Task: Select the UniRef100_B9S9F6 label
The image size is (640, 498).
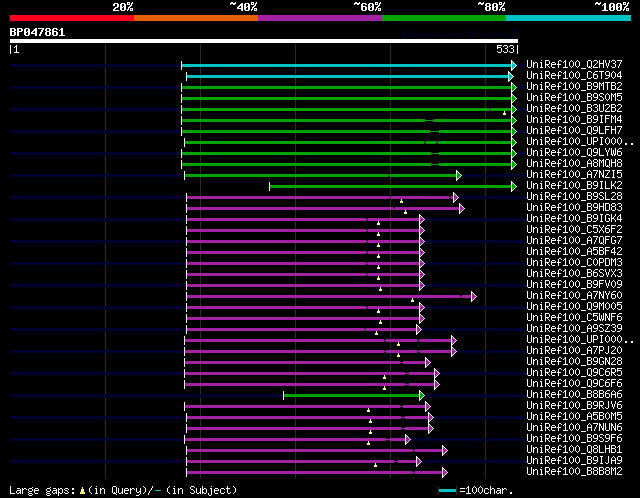Action: tap(574, 439)
